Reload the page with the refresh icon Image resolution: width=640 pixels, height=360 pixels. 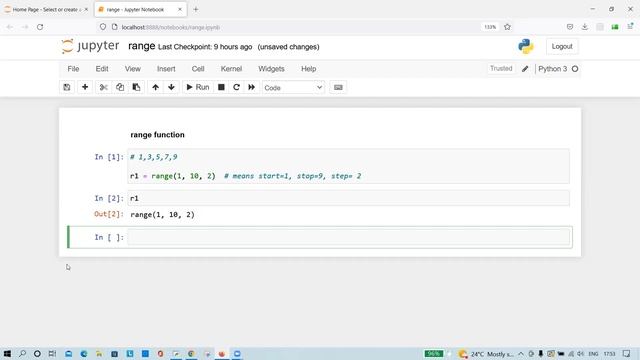click(40, 27)
